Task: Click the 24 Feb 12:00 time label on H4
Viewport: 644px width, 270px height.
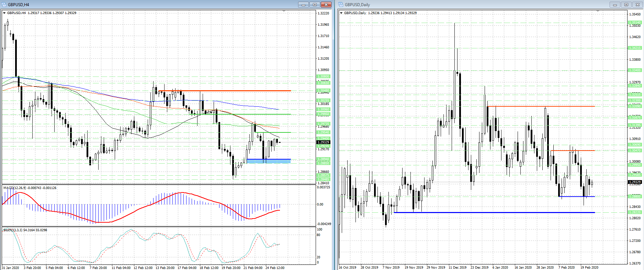Action: [275, 268]
